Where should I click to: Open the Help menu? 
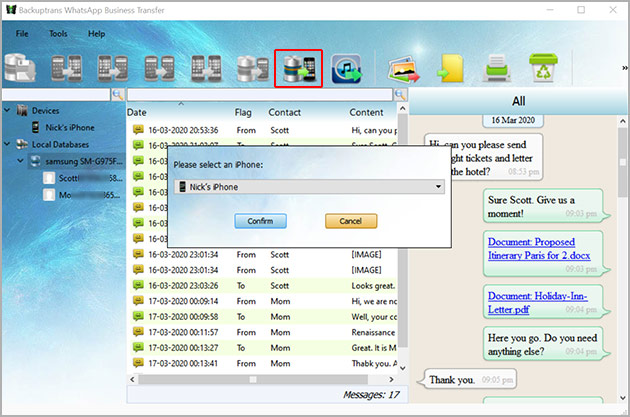point(96,34)
